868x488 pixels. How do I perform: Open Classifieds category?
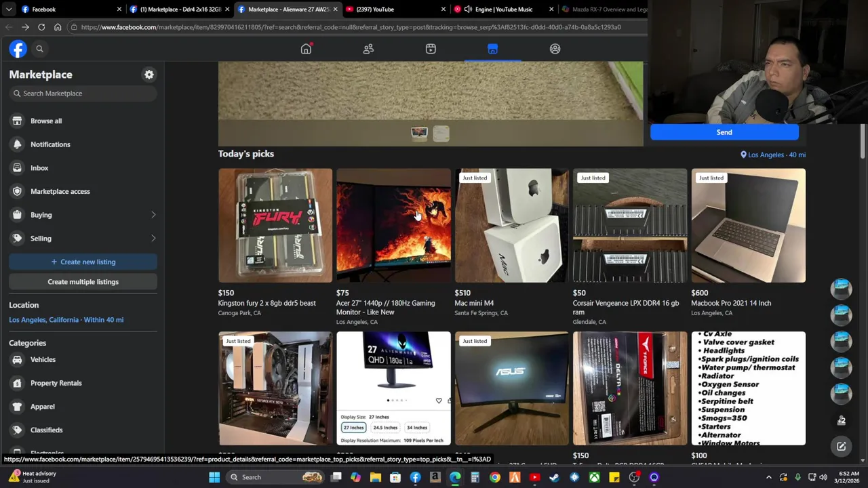pyautogui.click(x=83, y=430)
